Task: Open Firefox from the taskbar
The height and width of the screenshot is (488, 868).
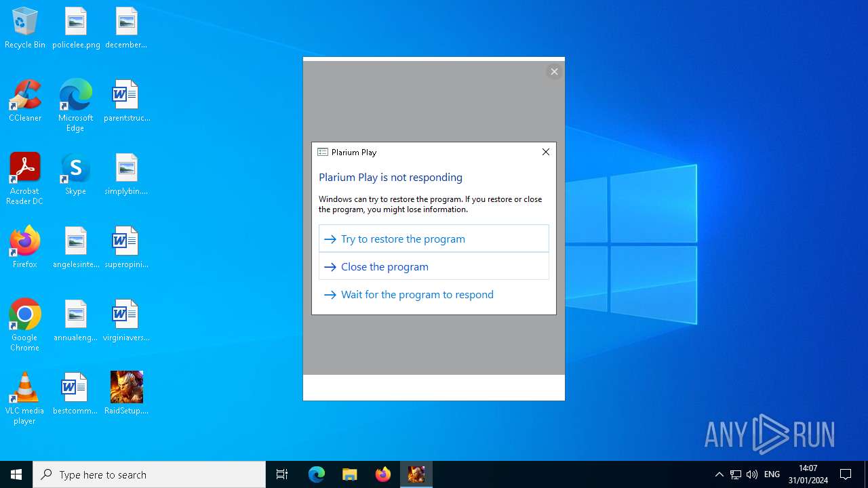Action: [x=383, y=474]
